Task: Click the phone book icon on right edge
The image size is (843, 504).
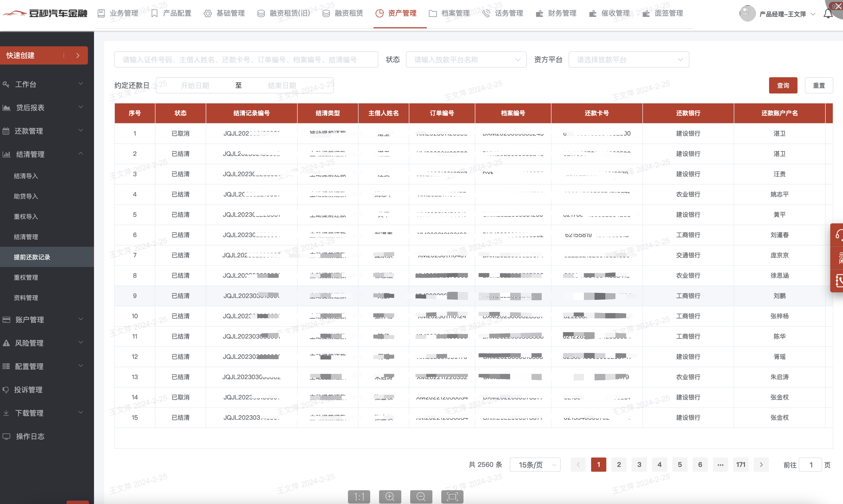Action: [x=839, y=280]
